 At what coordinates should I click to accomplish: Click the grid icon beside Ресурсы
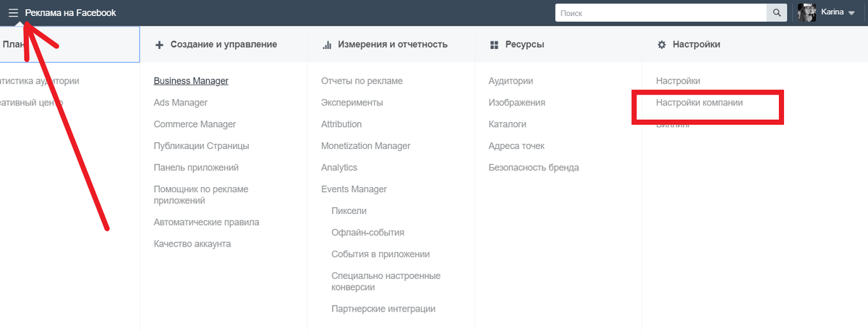(x=494, y=45)
